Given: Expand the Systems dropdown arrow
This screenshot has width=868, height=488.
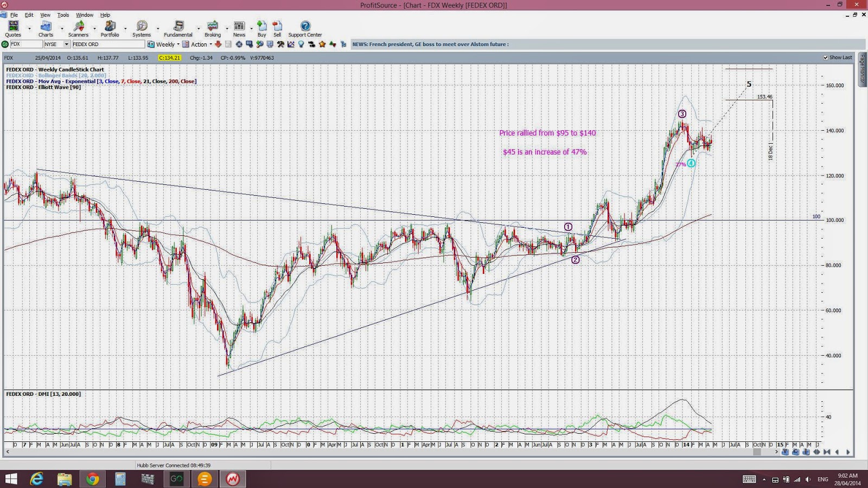Looking at the screenshot, I should (x=158, y=29).
